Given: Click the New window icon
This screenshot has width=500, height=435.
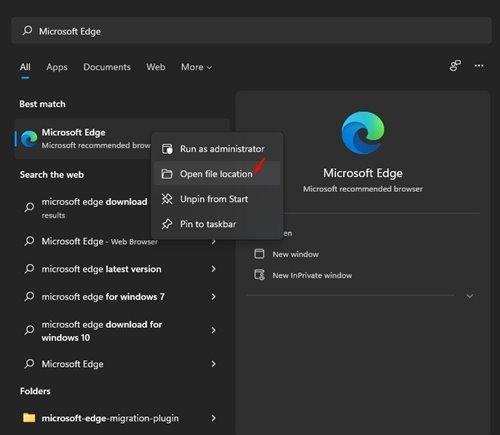Looking at the screenshot, I should pyautogui.click(x=259, y=254).
